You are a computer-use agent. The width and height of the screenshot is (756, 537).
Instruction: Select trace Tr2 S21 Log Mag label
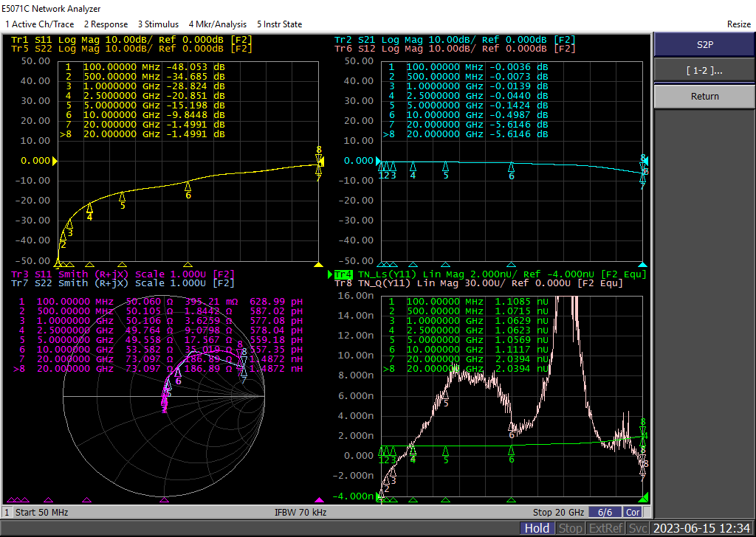click(455, 40)
